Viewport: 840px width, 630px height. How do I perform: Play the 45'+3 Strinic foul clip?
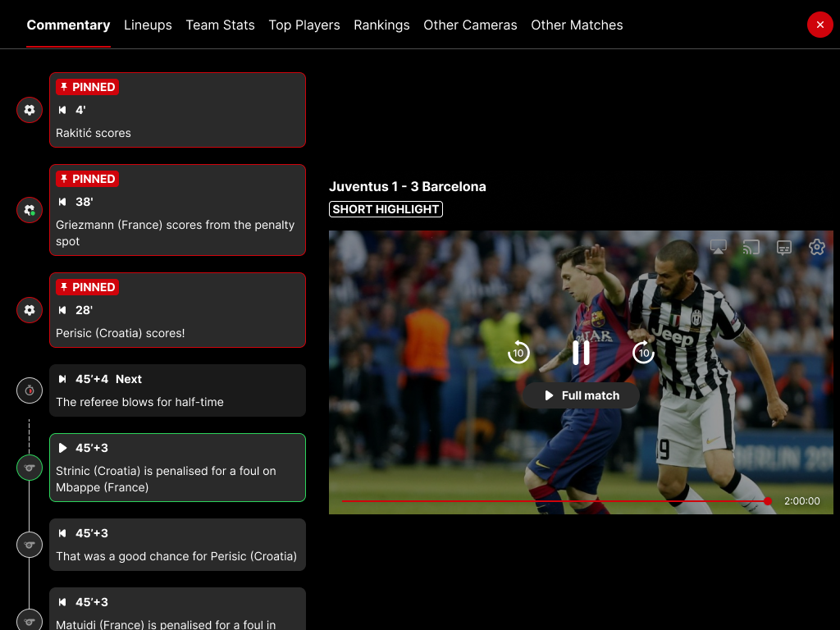62,448
